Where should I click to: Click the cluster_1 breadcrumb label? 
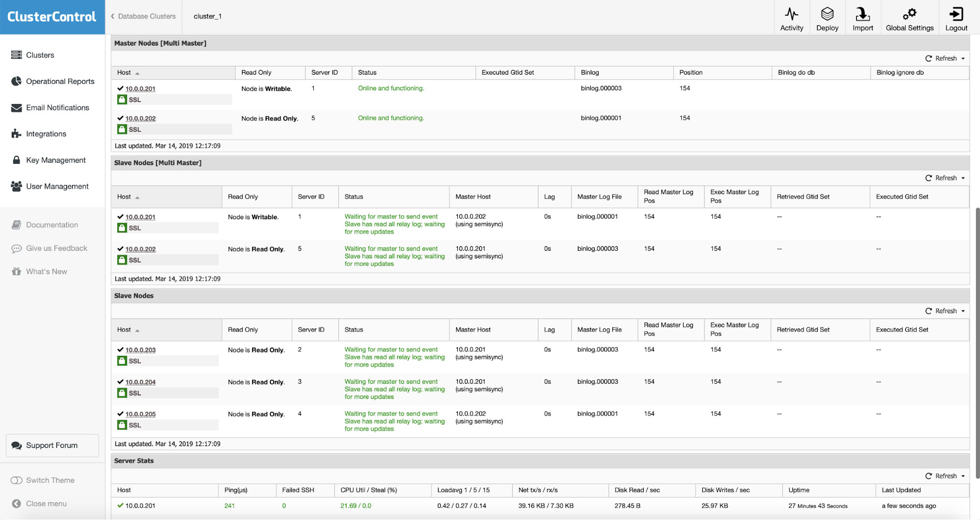[x=207, y=16]
